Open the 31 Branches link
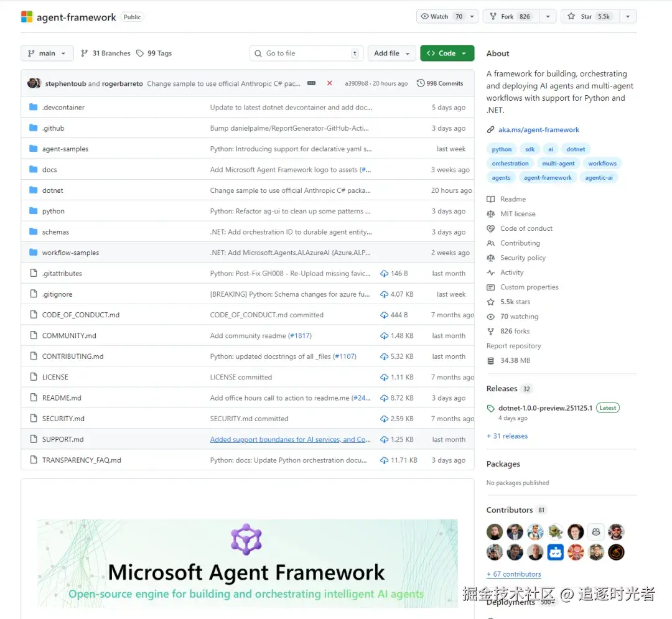Screen dimensions: 672x619 click(106, 53)
